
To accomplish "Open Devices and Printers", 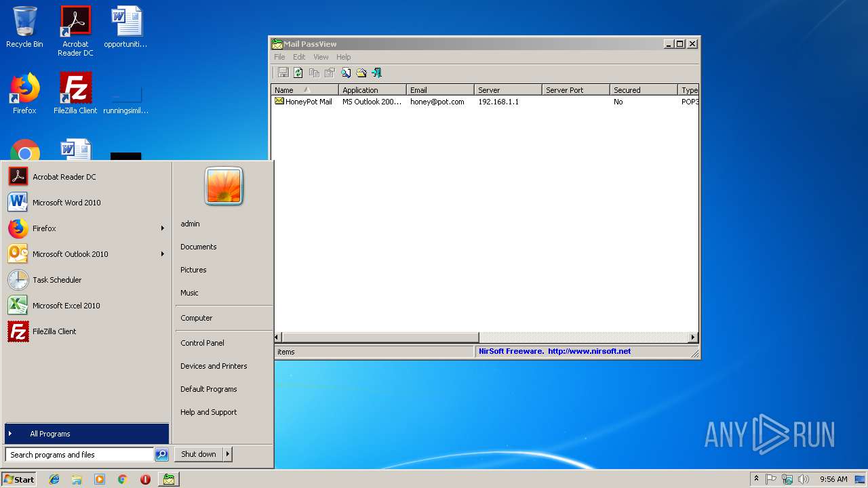I will pyautogui.click(x=214, y=366).
